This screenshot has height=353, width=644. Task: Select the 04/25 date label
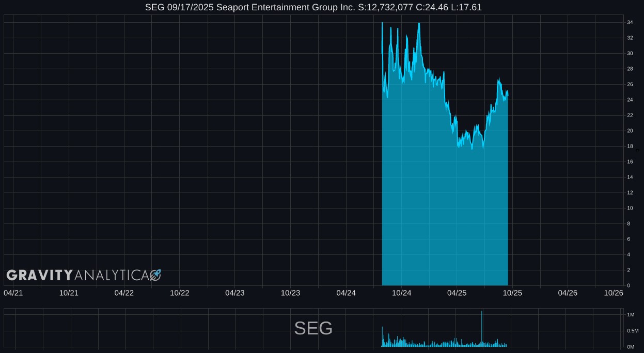pos(457,293)
